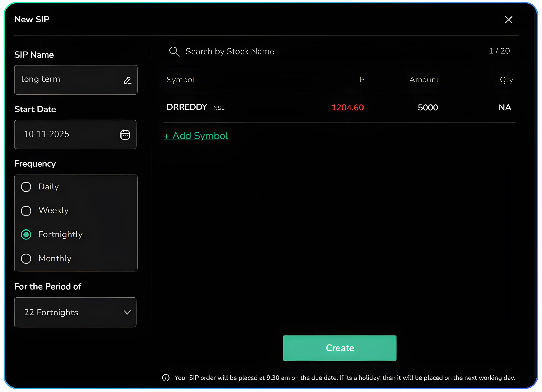The width and height of the screenshot is (542, 392).
Task: Click the chevron arrow in period selector
Action: pos(127,312)
